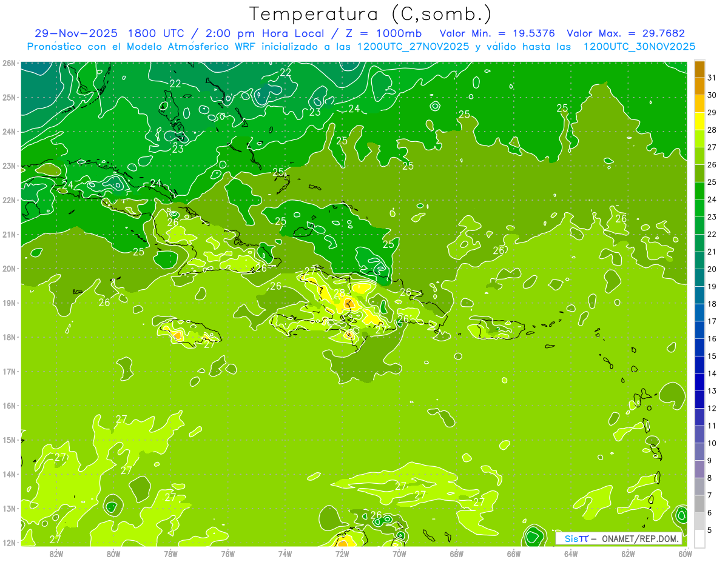Viewport: 728px width, 562px height.
Task: Click the 'Temperatura (C,somb.)' title
Action: coord(371,14)
